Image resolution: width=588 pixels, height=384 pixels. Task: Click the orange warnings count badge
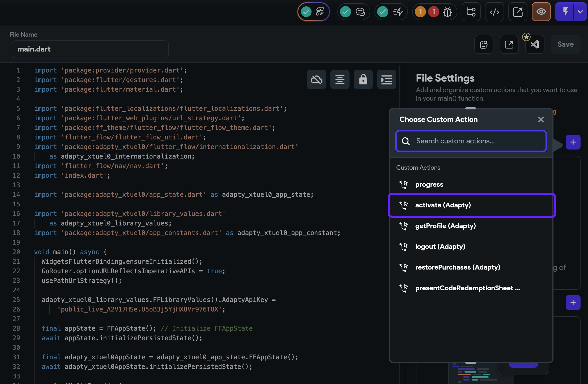click(x=420, y=12)
